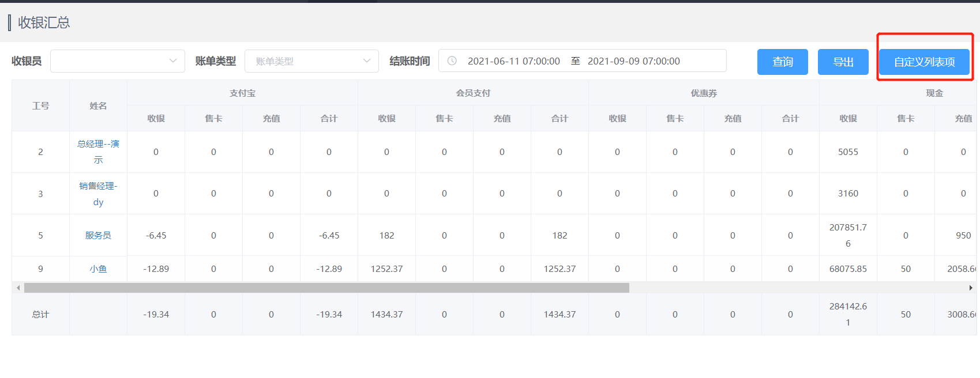Click the 导出 export button
The width and height of the screenshot is (980, 378).
(843, 62)
